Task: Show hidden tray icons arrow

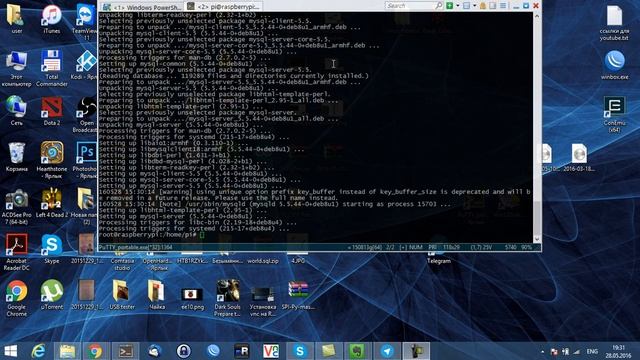Action: (542, 351)
